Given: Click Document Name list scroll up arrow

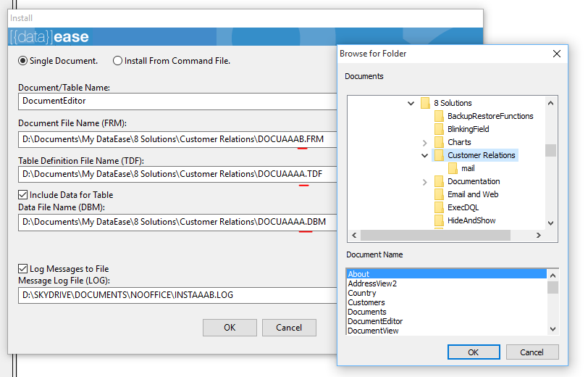Looking at the screenshot, I should (553, 275).
